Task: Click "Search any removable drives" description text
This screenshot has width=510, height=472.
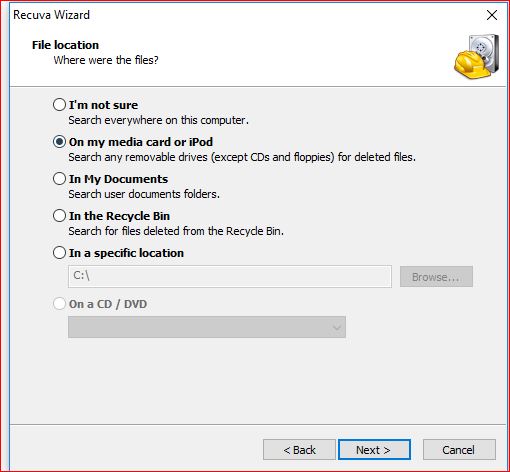Action: pyautogui.click(x=242, y=157)
